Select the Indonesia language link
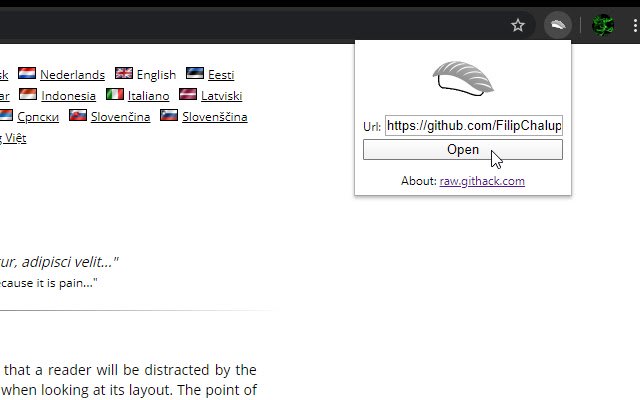This screenshot has height=400, width=640. [x=69, y=96]
